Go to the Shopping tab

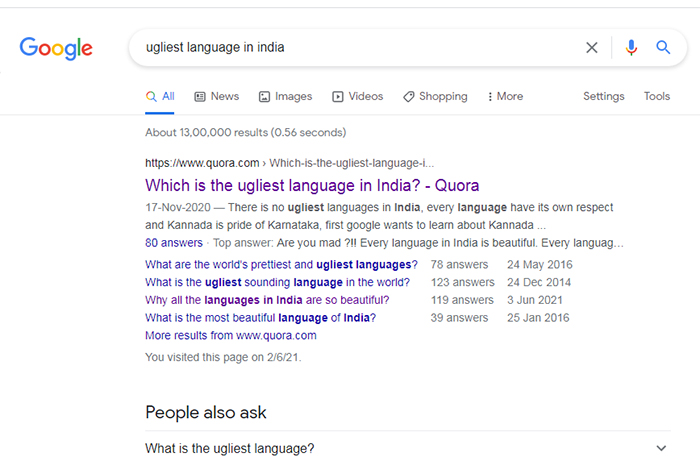pyautogui.click(x=435, y=96)
